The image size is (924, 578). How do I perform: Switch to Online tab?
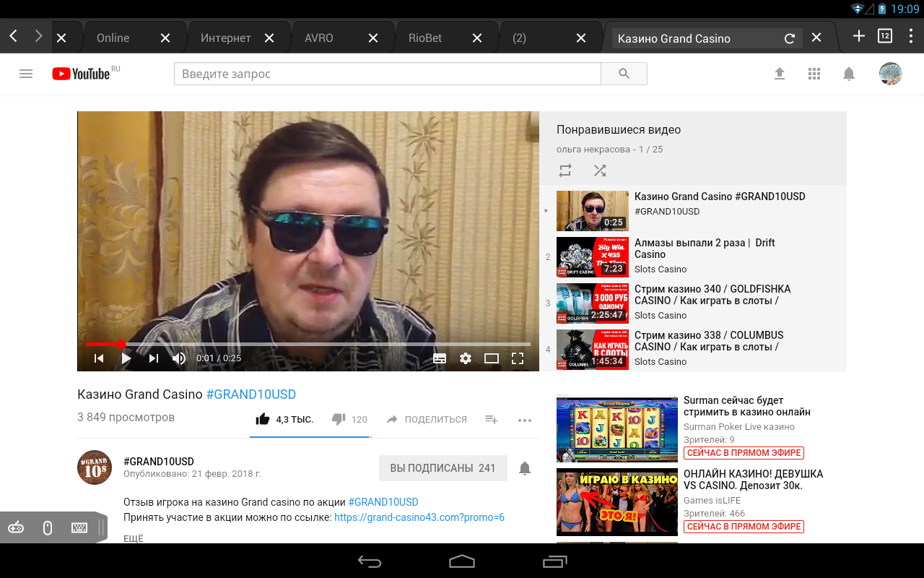coord(113,38)
